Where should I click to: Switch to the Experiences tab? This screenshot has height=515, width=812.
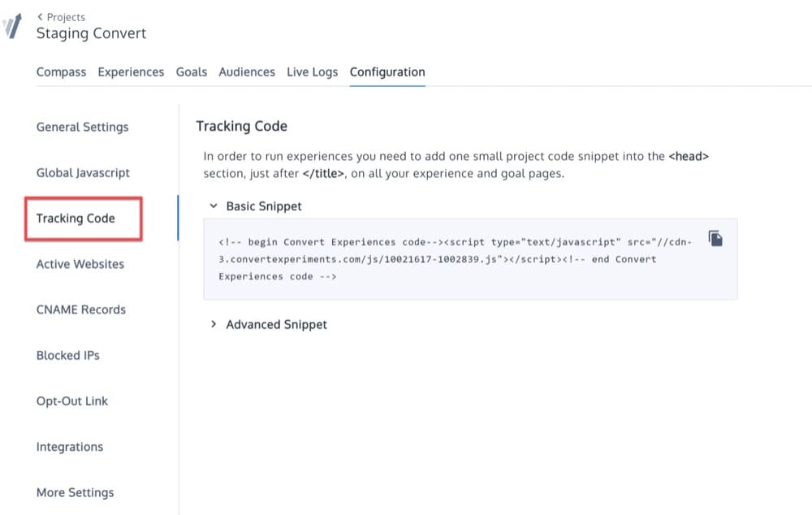pos(131,72)
